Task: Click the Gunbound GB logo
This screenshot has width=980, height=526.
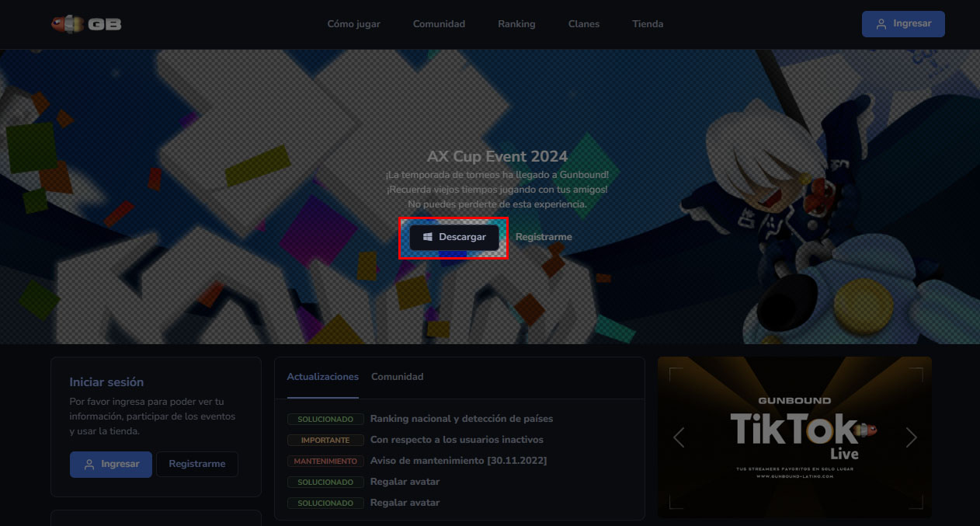Action: coord(86,24)
